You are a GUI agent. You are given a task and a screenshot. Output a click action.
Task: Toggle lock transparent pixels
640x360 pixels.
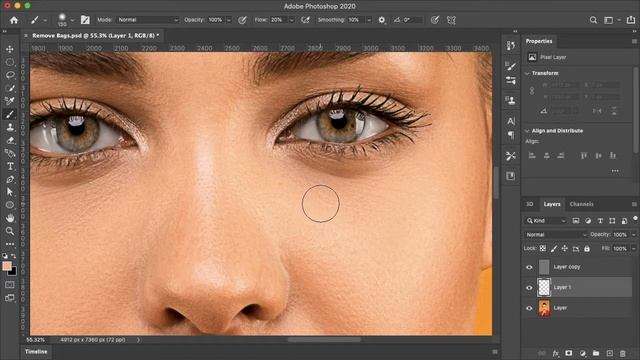(543, 248)
